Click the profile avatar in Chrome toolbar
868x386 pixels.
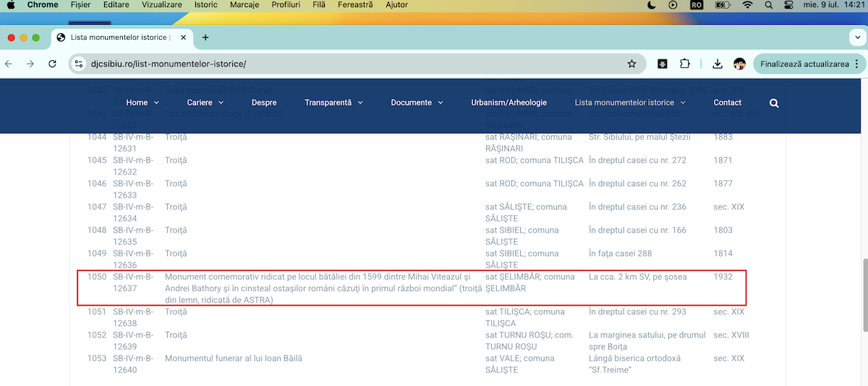[739, 64]
